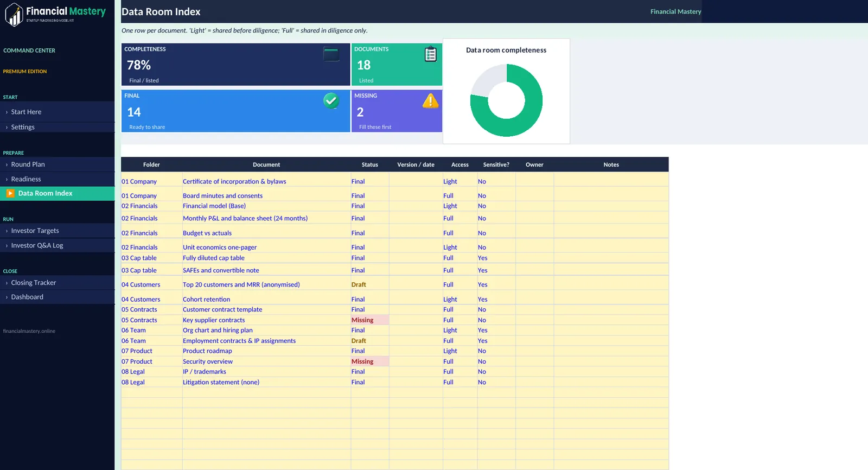868x470 pixels.
Task: Select the Data Room Index sidebar item
Action: pyautogui.click(x=58, y=193)
